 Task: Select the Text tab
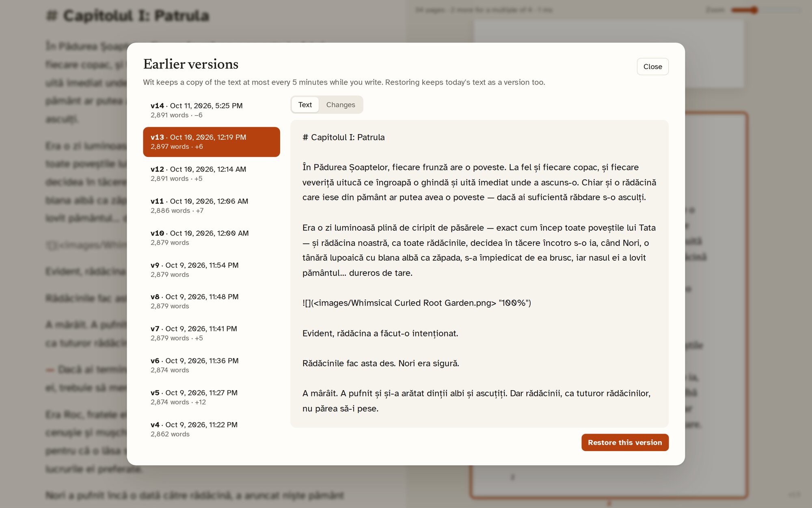305,105
